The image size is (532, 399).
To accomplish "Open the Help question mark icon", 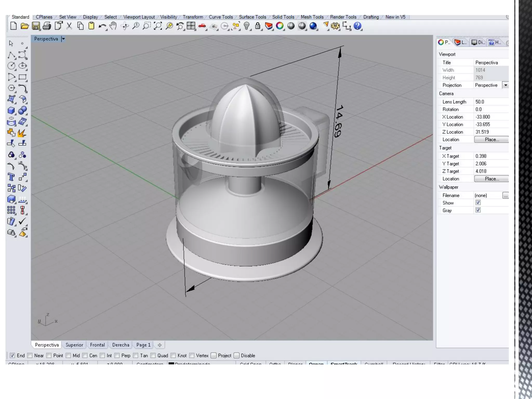I will (357, 26).
